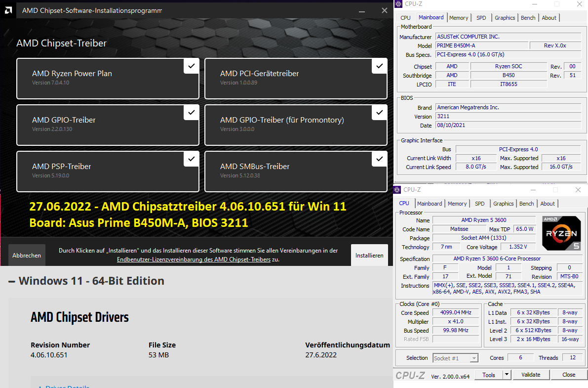
Task: Click the Current Link Speed 8.0 GT/s value
Action: (476, 167)
